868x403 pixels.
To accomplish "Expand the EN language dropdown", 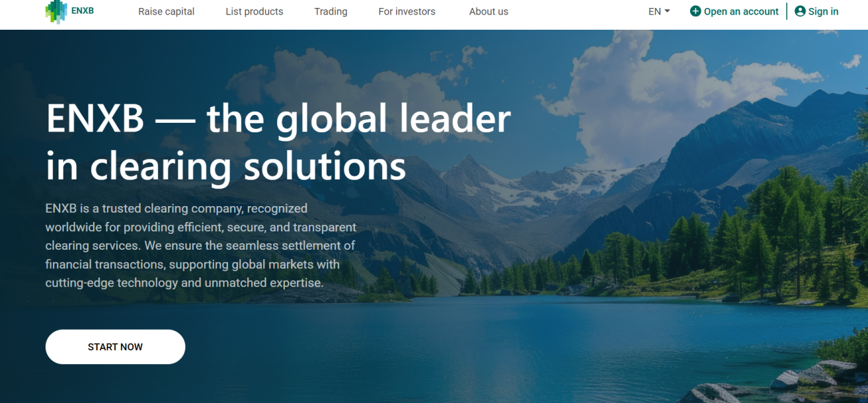I will (659, 11).
